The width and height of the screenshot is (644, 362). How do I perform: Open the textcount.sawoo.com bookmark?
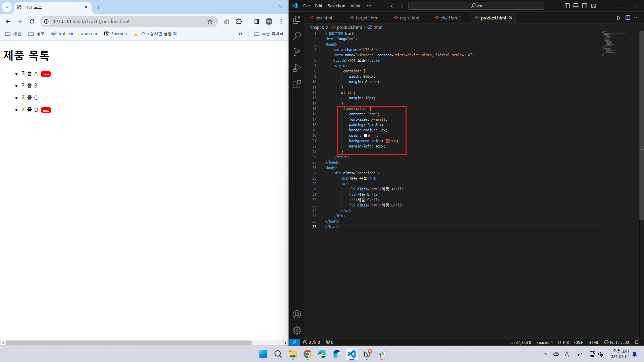coord(74,34)
